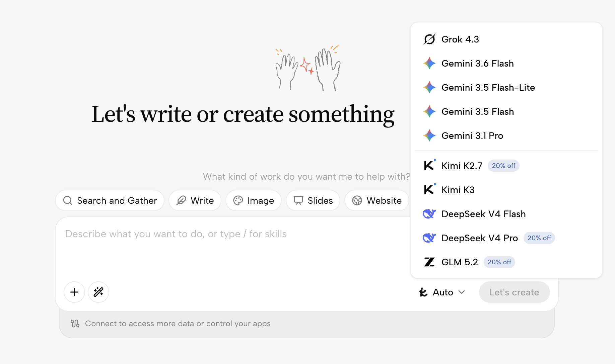Click the Gemini 3.6 Flash star icon
The image size is (615, 364).
coord(429,64)
